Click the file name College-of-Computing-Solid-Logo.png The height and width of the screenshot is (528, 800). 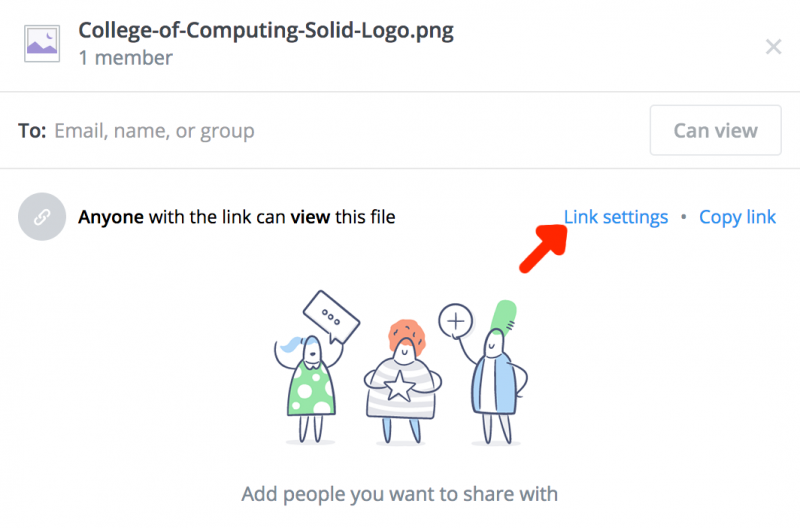[x=265, y=31]
